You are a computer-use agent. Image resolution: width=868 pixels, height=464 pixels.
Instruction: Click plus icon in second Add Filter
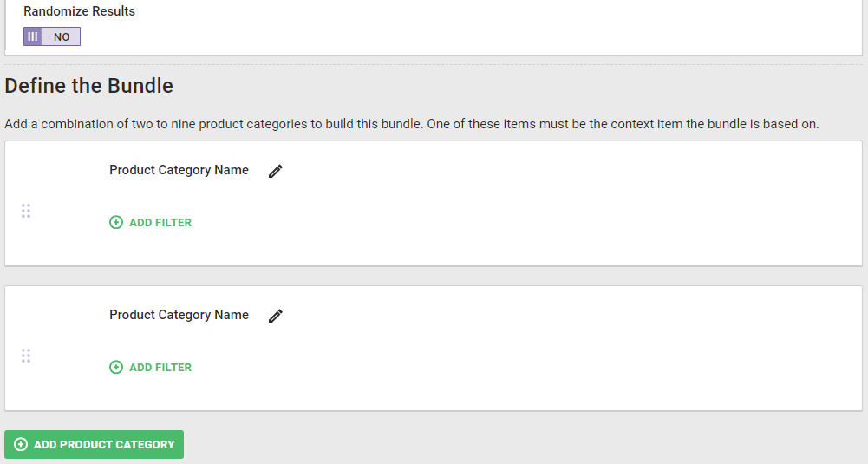coord(116,367)
